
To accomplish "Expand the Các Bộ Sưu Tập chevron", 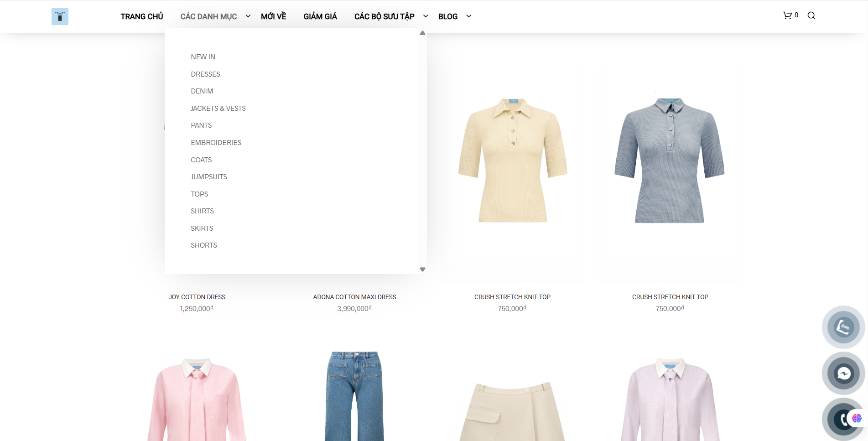I will [426, 16].
